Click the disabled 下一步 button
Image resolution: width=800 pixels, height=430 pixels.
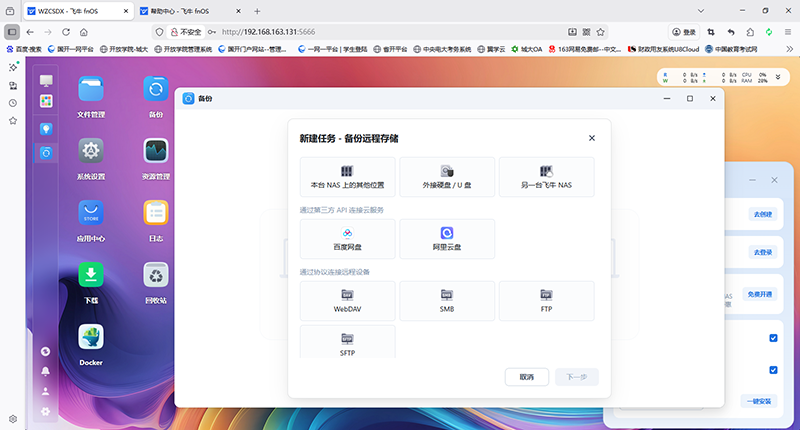click(577, 377)
